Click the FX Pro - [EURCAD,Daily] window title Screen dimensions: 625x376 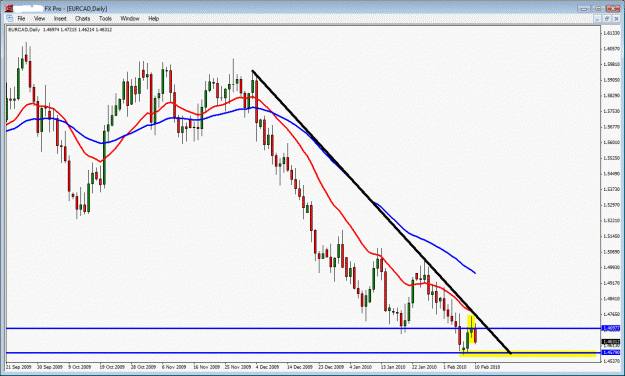(x=76, y=8)
